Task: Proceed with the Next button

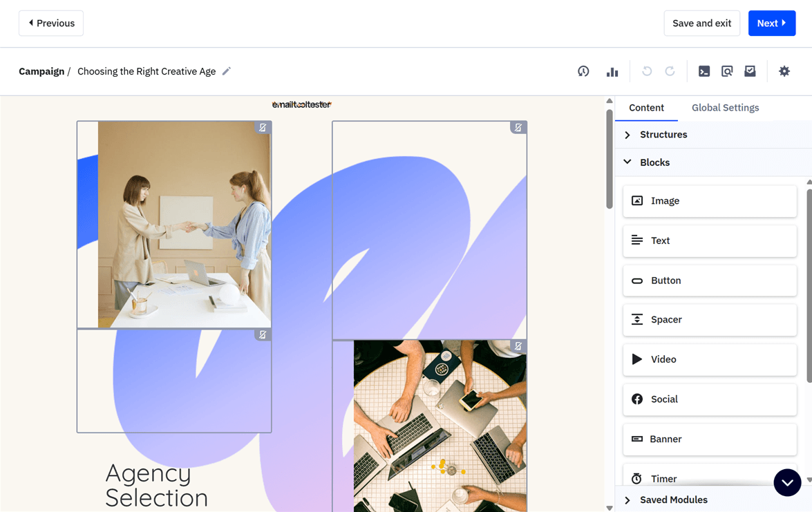Action: (x=772, y=23)
